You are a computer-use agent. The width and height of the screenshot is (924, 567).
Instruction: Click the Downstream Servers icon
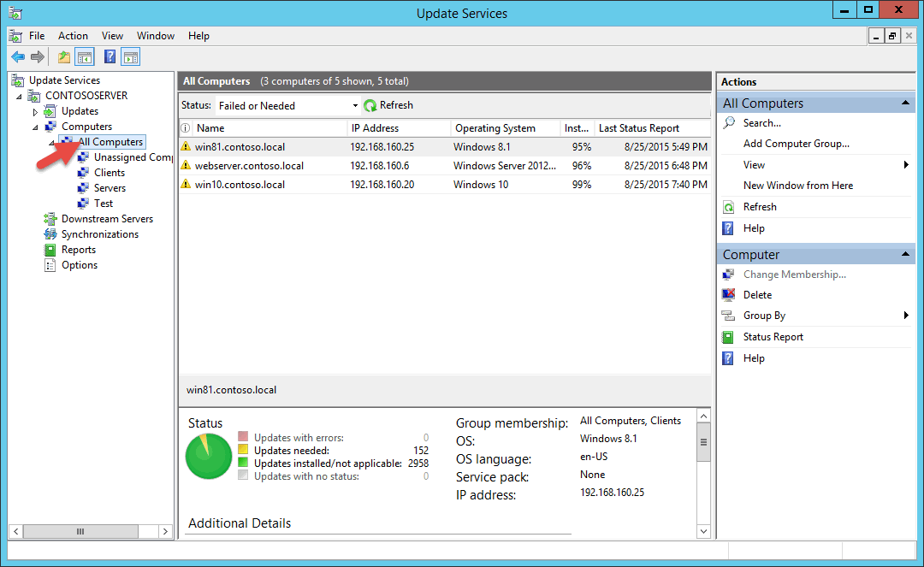[x=50, y=219]
